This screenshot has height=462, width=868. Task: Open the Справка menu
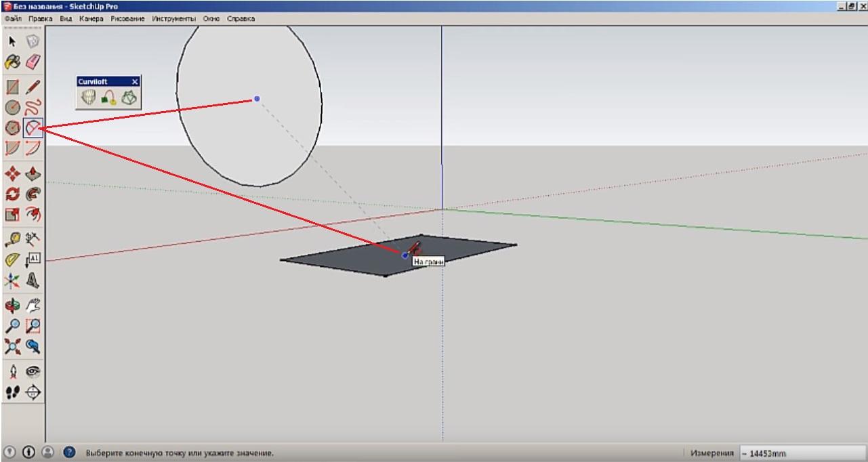click(241, 19)
